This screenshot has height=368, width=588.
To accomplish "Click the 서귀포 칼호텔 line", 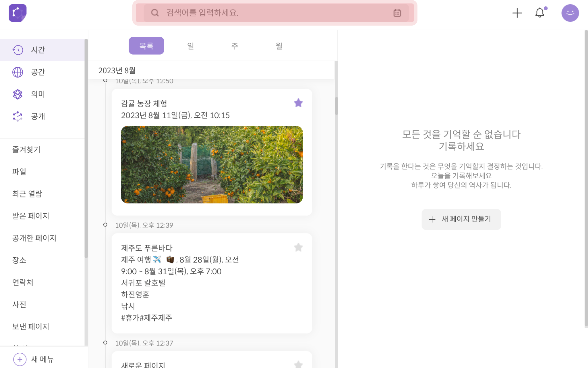I will click(143, 283).
